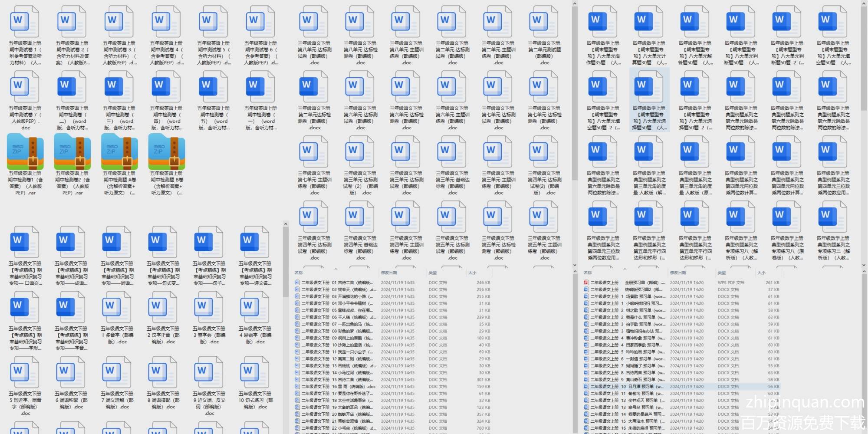The height and width of the screenshot is (434, 868).
Task: Select 五年级语文下册 4 易错字 document
Action: tap(255, 307)
